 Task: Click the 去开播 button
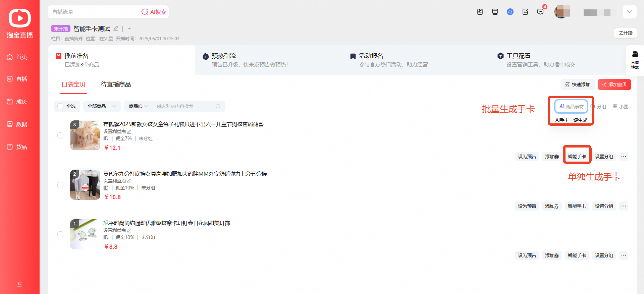[626, 33]
